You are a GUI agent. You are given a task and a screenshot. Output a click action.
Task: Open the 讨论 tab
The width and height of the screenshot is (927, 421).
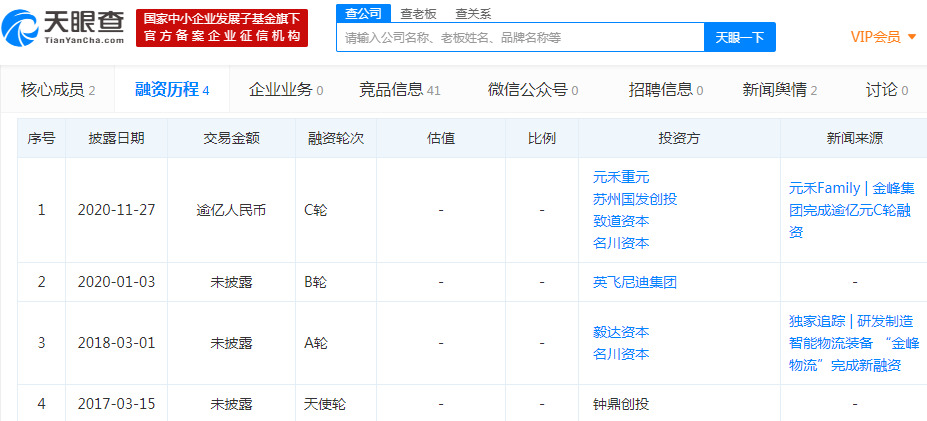pyautogui.click(x=887, y=90)
